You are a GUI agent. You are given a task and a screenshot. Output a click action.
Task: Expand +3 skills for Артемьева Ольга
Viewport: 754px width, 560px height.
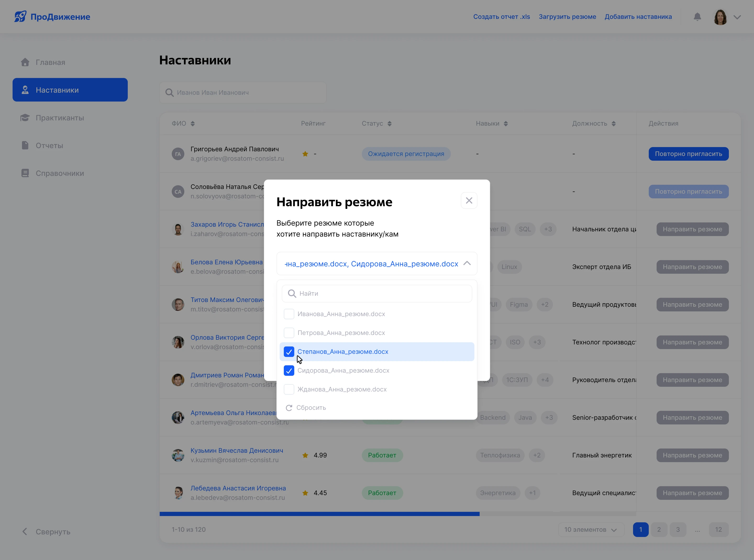549,418
